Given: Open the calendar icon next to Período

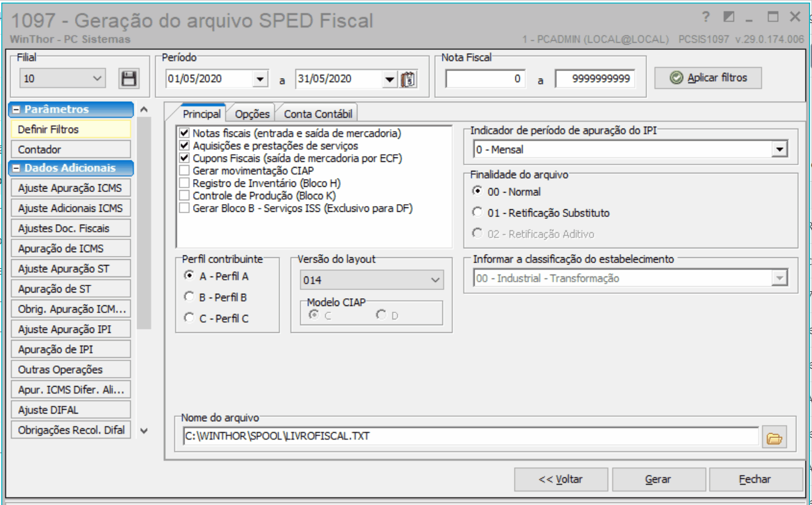Looking at the screenshot, I should [408, 79].
